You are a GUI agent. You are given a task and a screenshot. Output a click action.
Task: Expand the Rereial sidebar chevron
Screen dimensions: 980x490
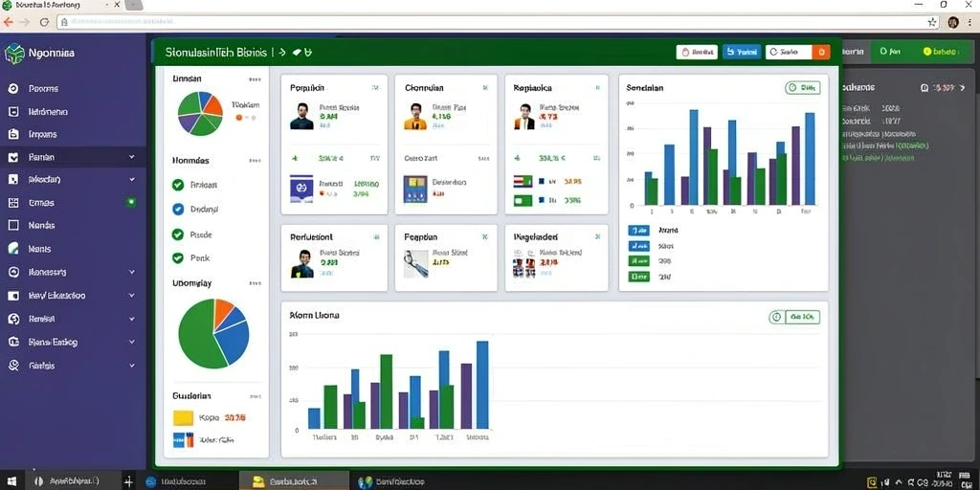[x=131, y=319]
